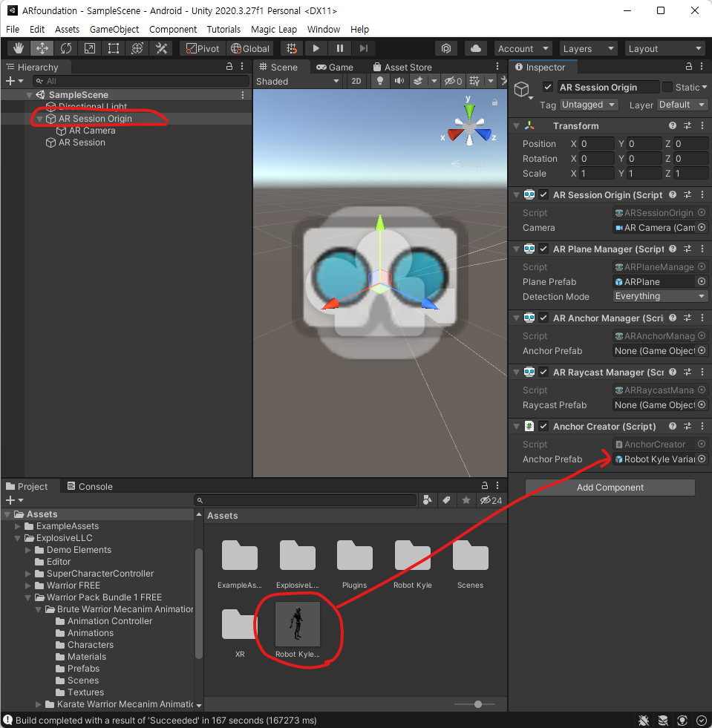Toggle the GameObject active checkbox
This screenshot has height=728, width=712.
pos(548,87)
